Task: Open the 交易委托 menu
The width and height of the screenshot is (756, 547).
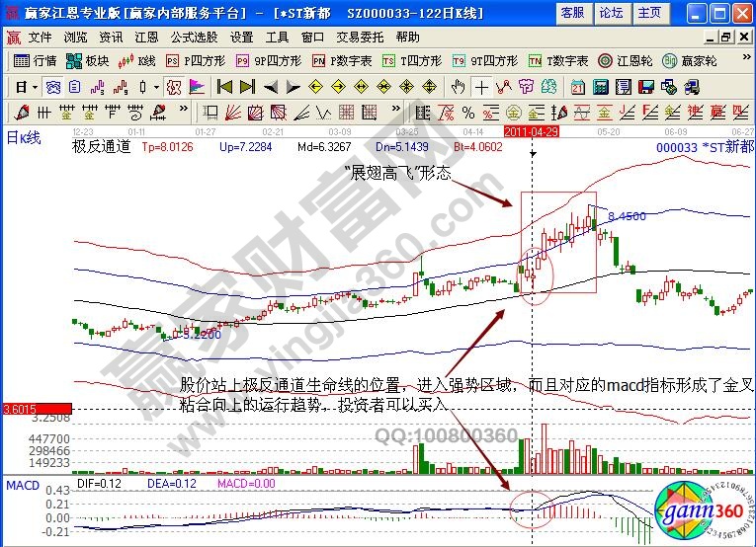Action: (360, 37)
